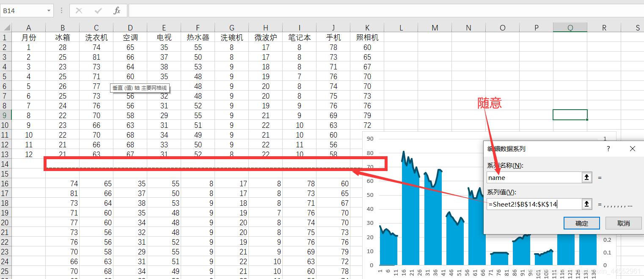Click the chart's vertical axis value 0
This screenshot has width=644, height=279.
372,265
